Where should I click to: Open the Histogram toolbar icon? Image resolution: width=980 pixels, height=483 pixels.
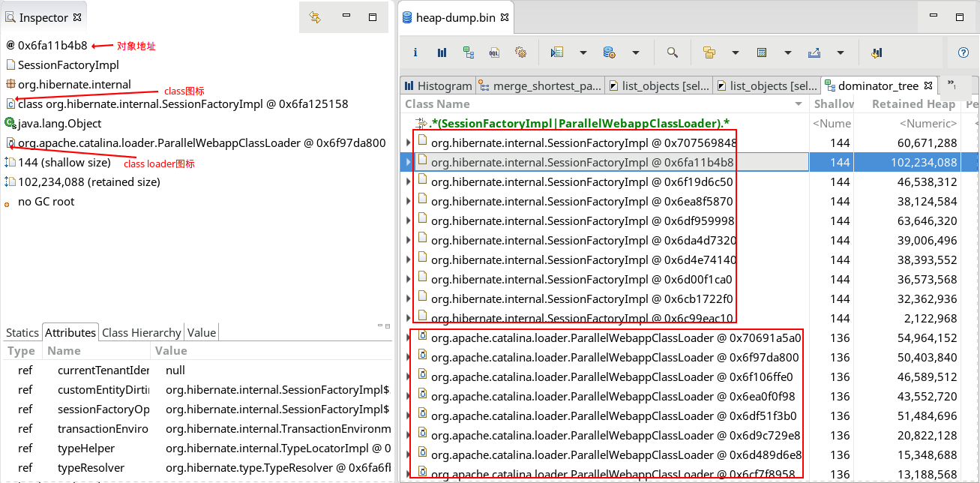pyautogui.click(x=442, y=52)
